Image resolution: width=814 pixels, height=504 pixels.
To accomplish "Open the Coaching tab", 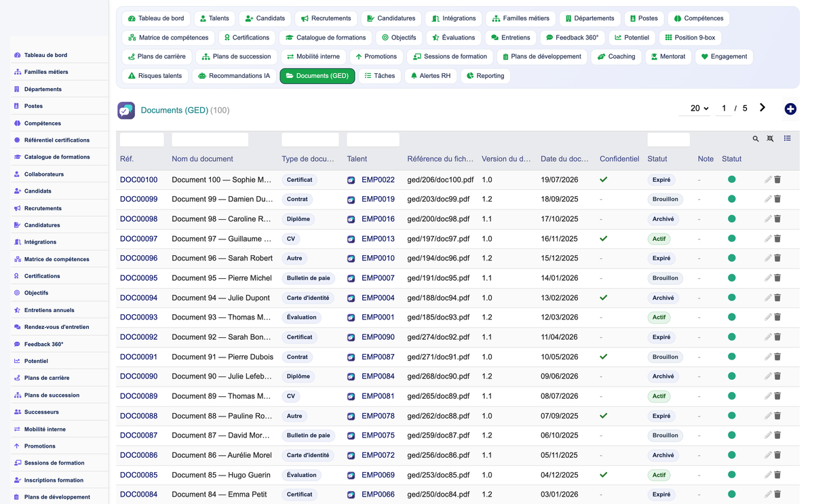I will point(616,56).
